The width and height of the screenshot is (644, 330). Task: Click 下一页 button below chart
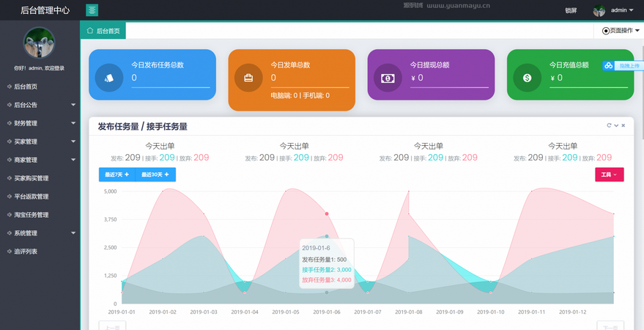610,327
